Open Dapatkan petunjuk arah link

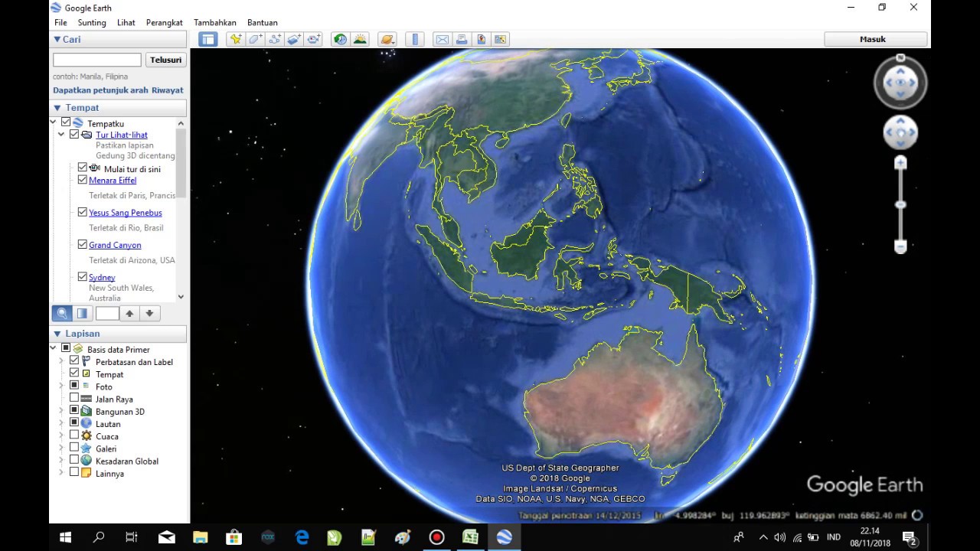(x=100, y=90)
